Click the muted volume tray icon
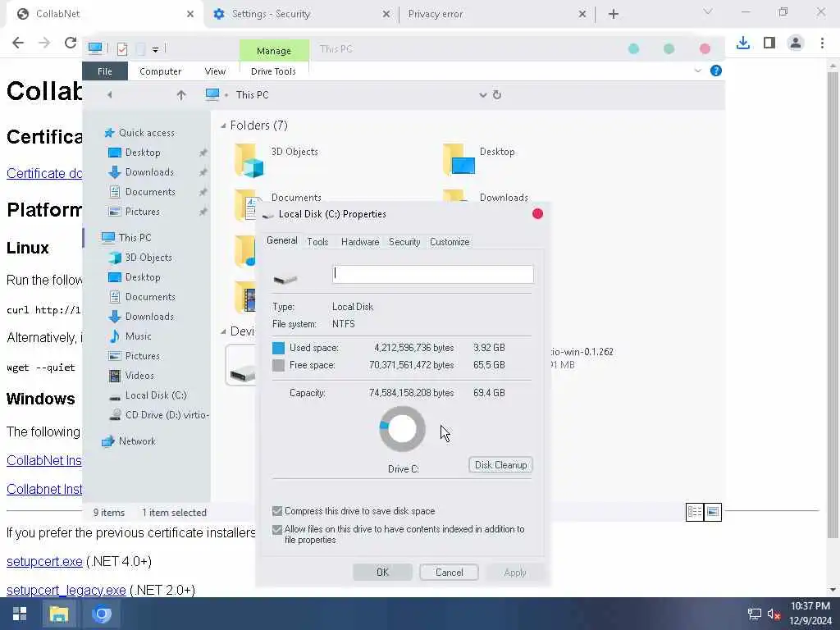The image size is (840, 630). (x=774, y=614)
